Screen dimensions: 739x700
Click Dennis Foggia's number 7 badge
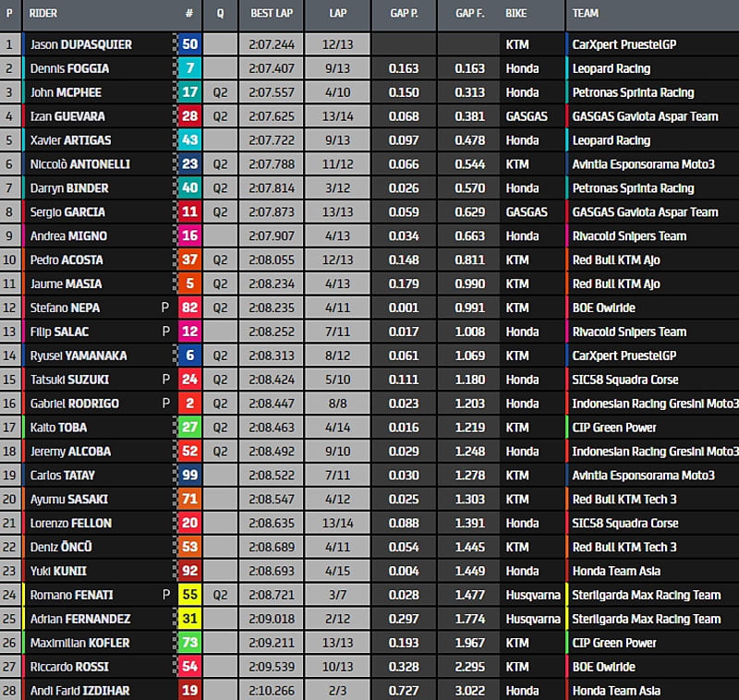[188, 68]
